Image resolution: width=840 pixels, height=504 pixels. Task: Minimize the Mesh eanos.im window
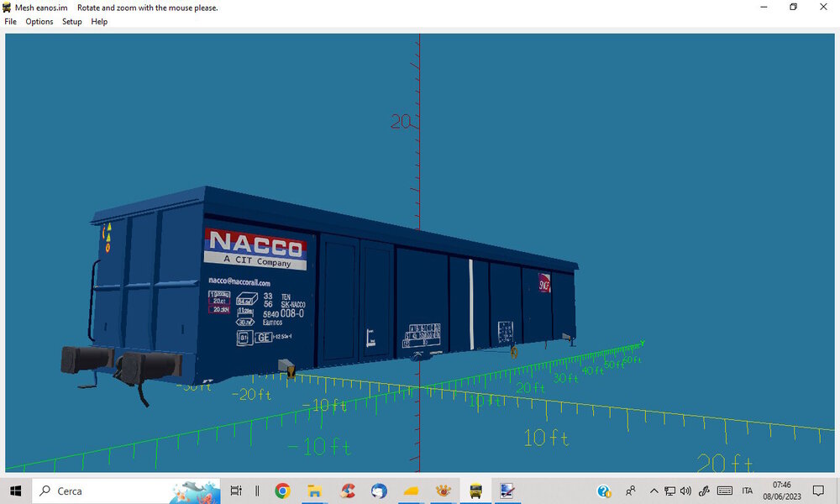(764, 7)
